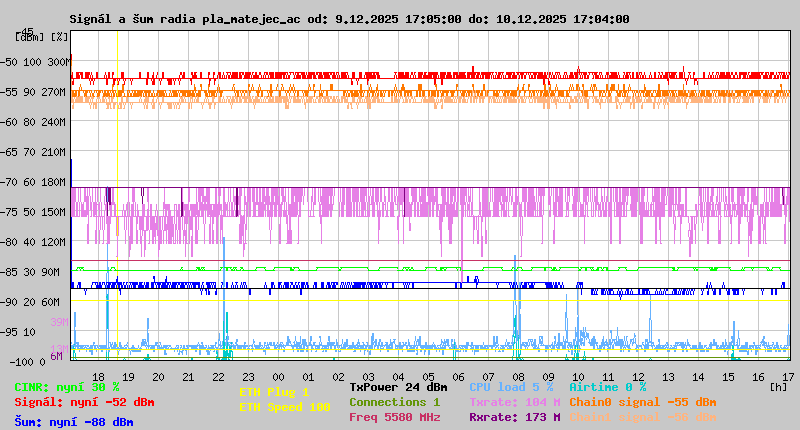
Task: Click the '01' hour label on x-axis
Action: [x=309, y=377]
